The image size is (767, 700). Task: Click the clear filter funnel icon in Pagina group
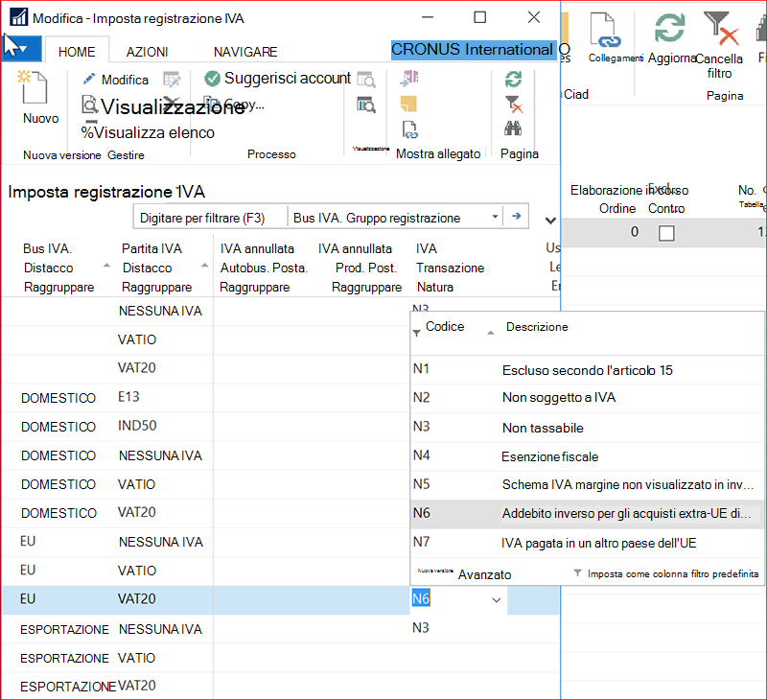click(514, 105)
